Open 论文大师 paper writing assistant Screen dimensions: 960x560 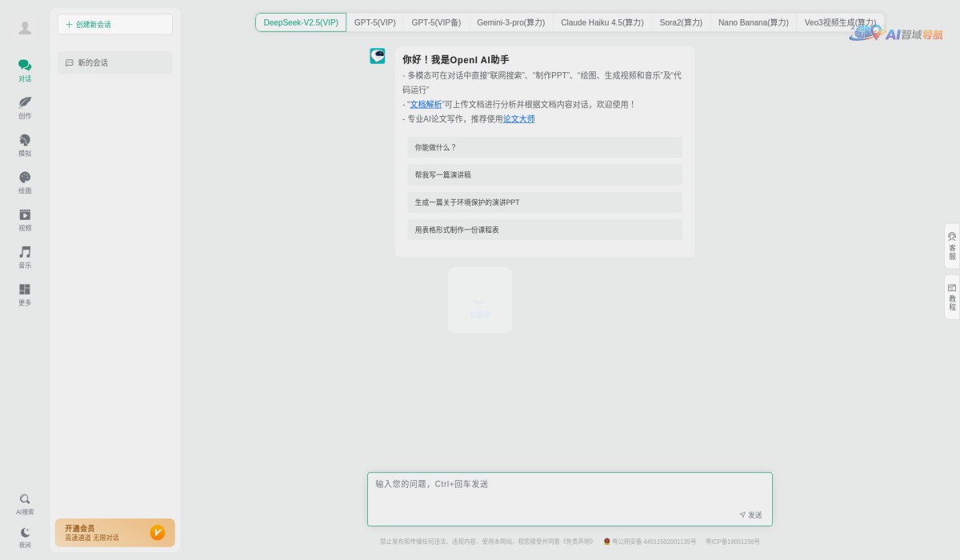[x=518, y=118]
